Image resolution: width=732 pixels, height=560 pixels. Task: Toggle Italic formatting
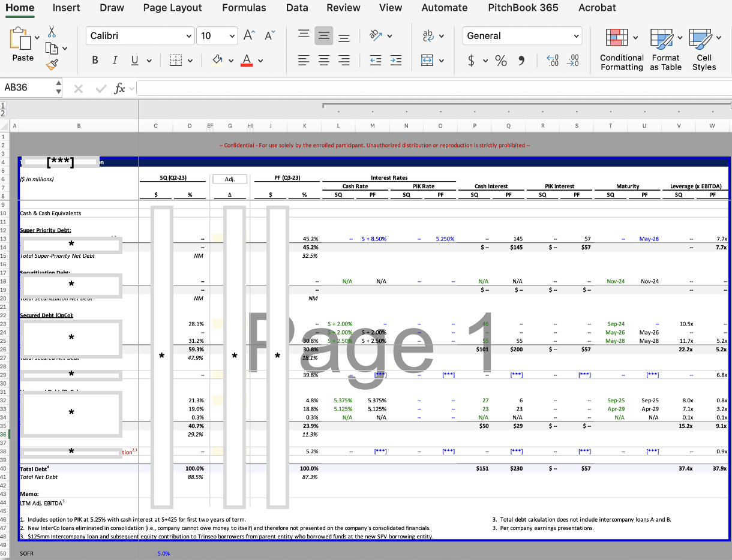tap(114, 60)
